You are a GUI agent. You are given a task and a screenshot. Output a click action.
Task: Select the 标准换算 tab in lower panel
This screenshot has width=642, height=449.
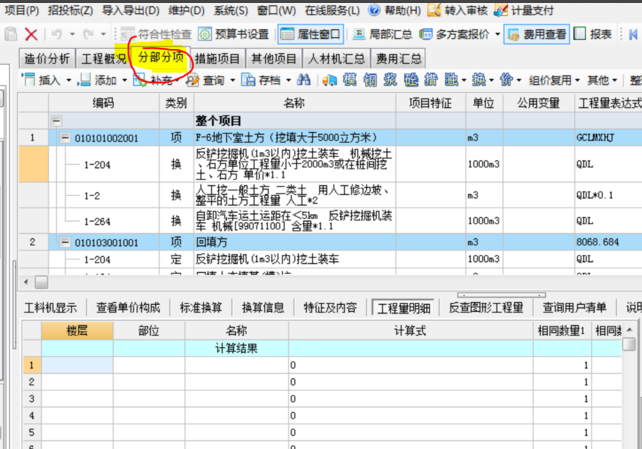(x=200, y=307)
